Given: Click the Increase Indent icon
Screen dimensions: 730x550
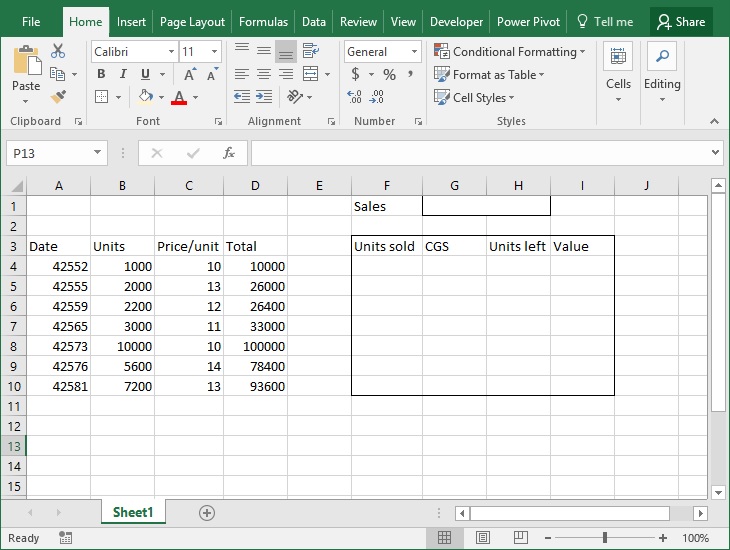Looking at the screenshot, I should (264, 97).
